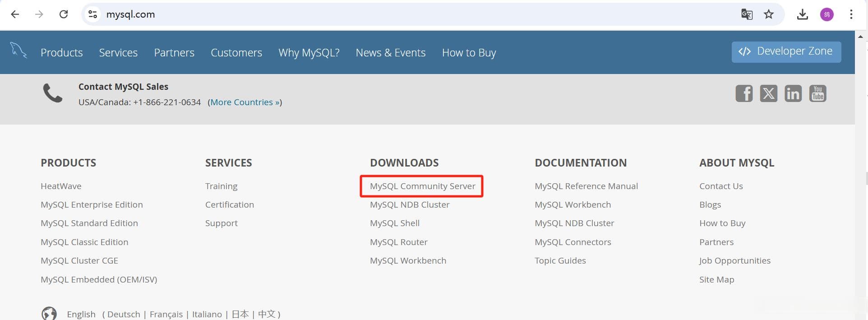Image resolution: width=868 pixels, height=320 pixels.
Task: Open MySQL X (Twitter) icon
Action: pos(768,93)
